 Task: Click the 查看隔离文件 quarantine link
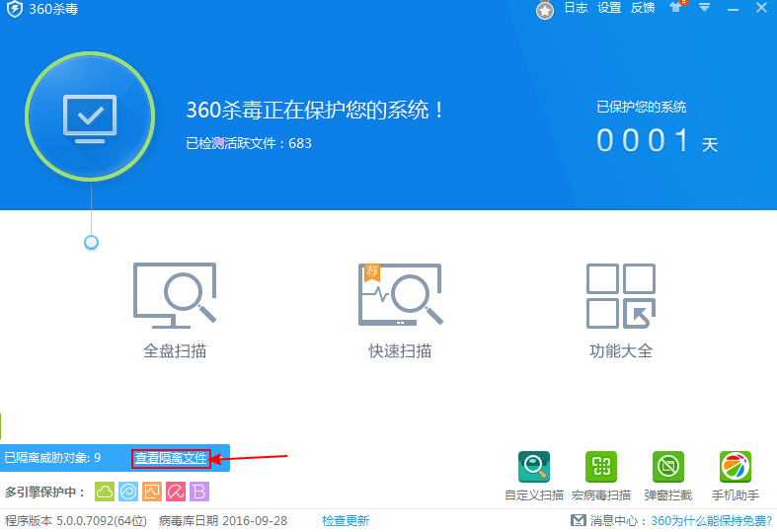tap(172, 458)
